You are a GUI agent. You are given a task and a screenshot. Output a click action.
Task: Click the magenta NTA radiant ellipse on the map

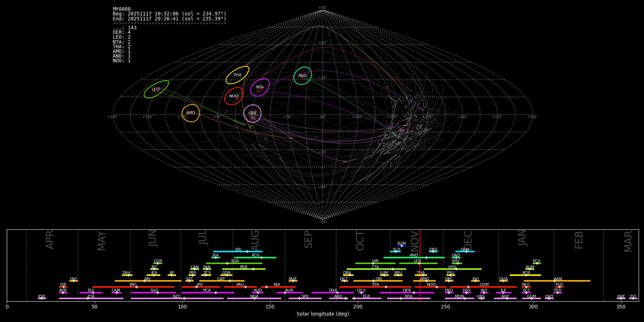(260, 87)
